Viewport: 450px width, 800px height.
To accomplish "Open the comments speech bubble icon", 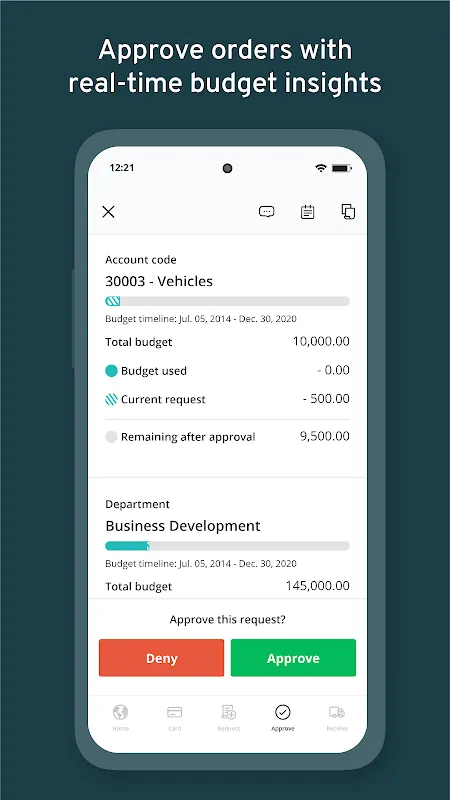I will (x=266, y=212).
